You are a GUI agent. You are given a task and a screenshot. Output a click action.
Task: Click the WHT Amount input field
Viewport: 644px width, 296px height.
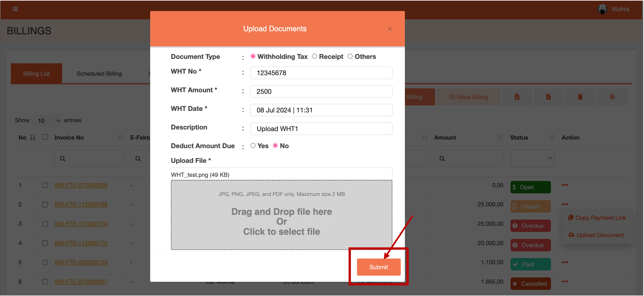pos(321,91)
